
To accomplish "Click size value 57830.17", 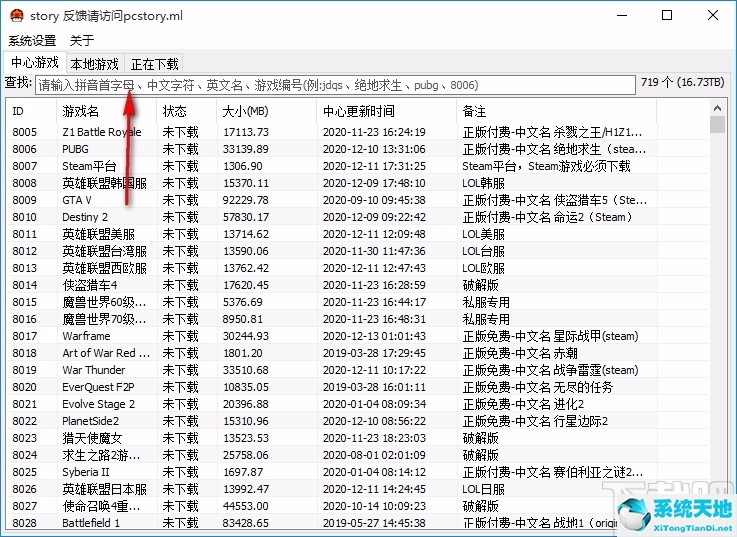I will click(x=246, y=217).
